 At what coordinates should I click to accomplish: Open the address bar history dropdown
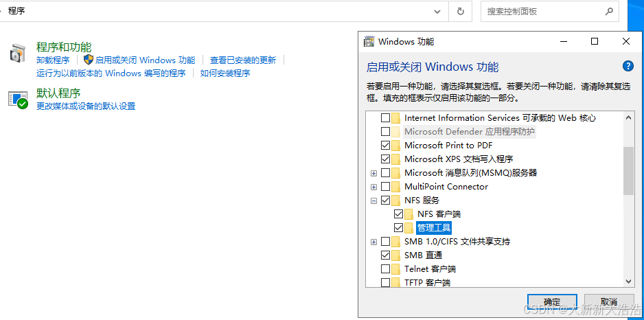[x=437, y=12]
